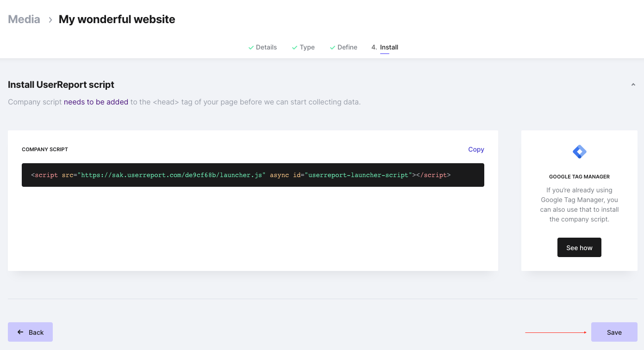Click the See how button

coord(579,248)
